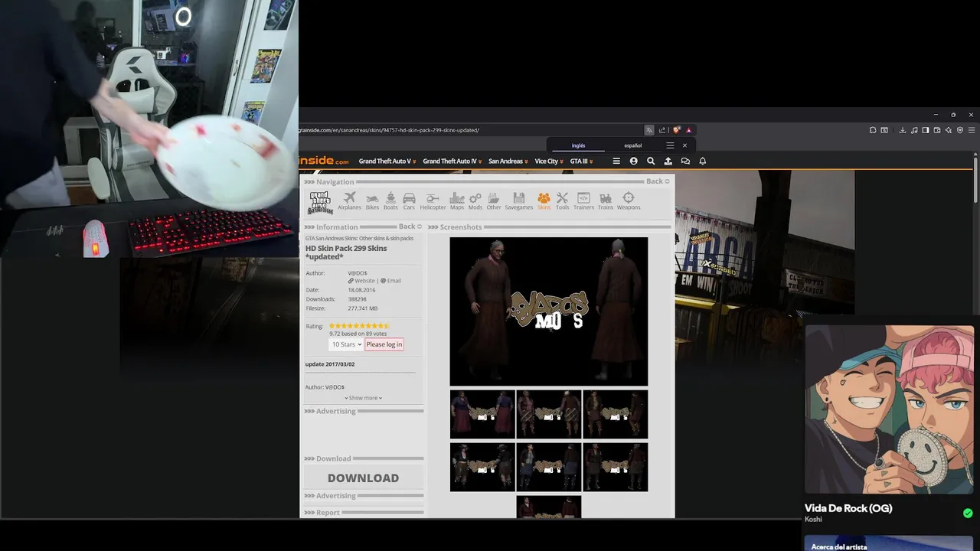The width and height of the screenshot is (980, 551).
Task: Open the Cars mod category
Action: click(409, 201)
